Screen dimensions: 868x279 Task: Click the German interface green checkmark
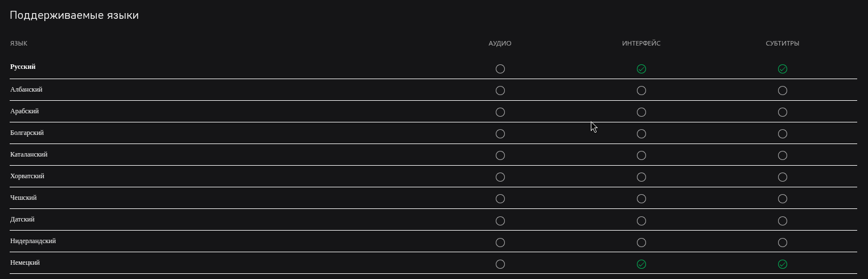pyautogui.click(x=641, y=264)
